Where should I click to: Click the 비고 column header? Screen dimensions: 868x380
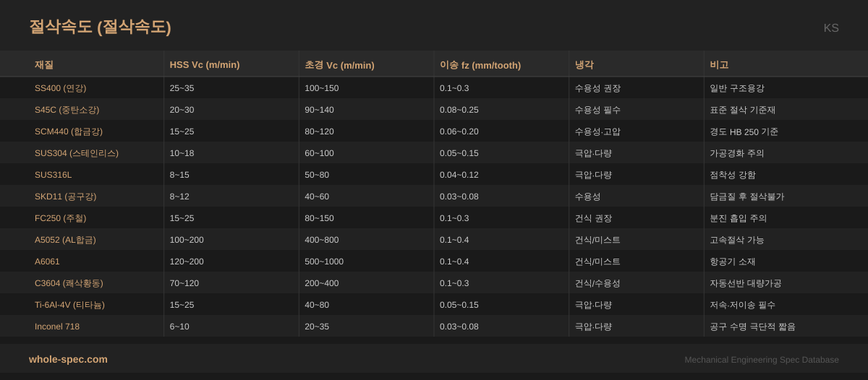point(719,65)
